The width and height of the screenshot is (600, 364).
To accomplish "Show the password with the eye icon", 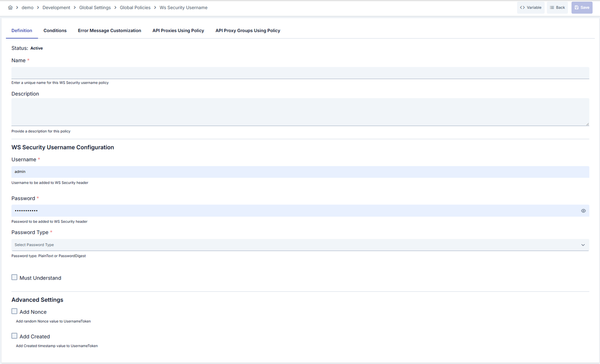I will tap(583, 211).
